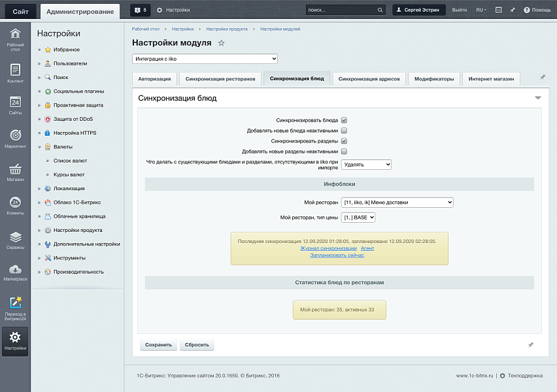Viewport: 557px width, 392px height.
Task: Click the Запланировать сейчас link
Action: [x=339, y=255]
